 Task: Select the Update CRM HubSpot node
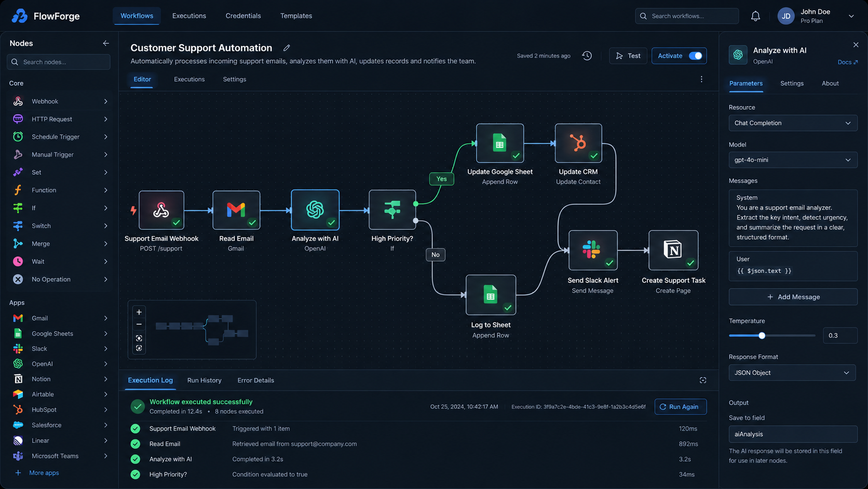(x=578, y=143)
